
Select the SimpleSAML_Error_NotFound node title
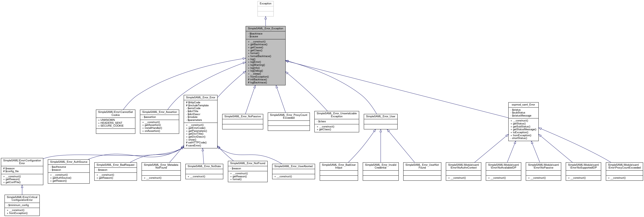tap(248, 163)
